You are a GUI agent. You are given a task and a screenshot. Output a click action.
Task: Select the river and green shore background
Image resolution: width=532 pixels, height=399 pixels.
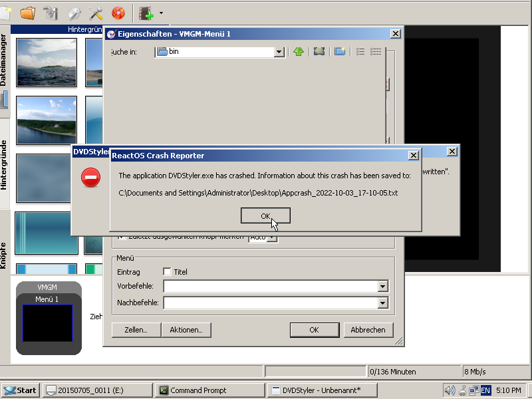click(47, 120)
